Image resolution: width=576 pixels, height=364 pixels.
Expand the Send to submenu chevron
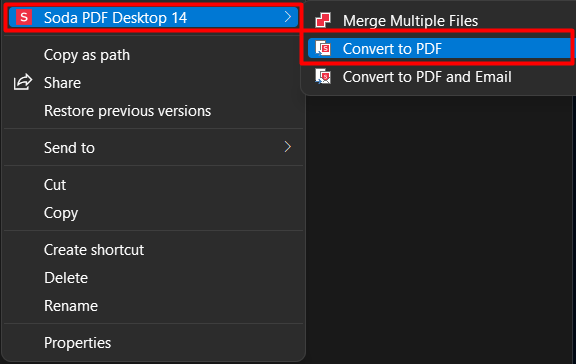tap(288, 147)
